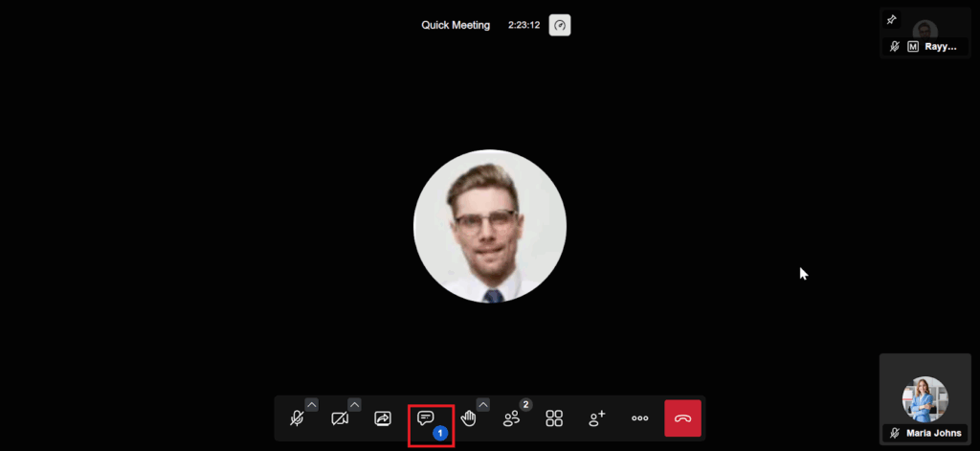Open the participants list
The height and width of the screenshot is (451, 980).
click(x=512, y=418)
